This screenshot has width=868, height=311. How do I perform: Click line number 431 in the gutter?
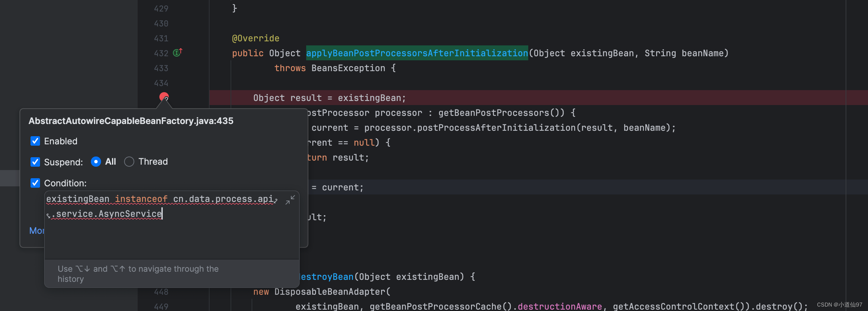161,38
